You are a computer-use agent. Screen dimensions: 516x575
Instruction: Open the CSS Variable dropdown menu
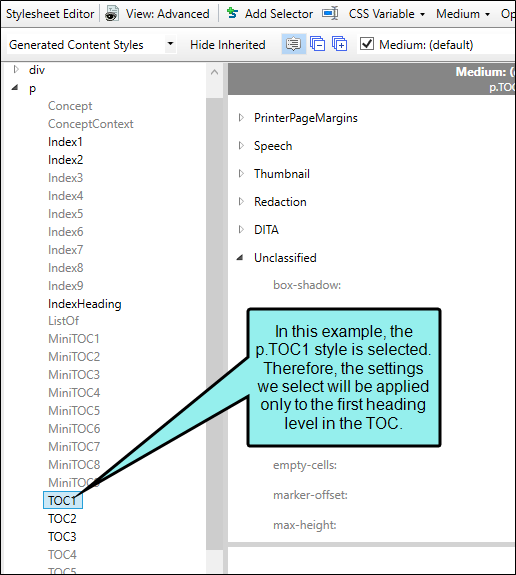point(422,15)
